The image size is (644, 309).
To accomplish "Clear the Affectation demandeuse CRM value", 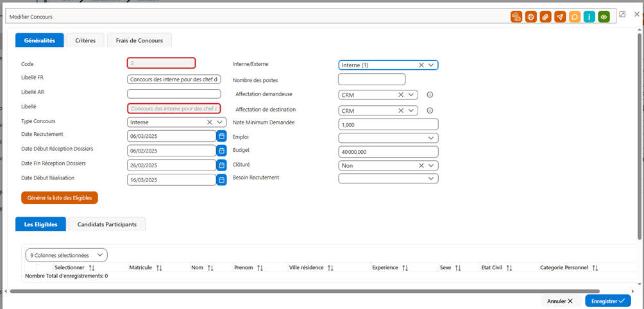I will tap(401, 95).
